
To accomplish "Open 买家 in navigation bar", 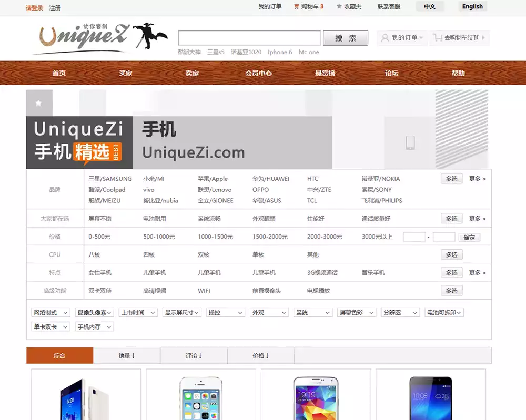I will click(126, 73).
